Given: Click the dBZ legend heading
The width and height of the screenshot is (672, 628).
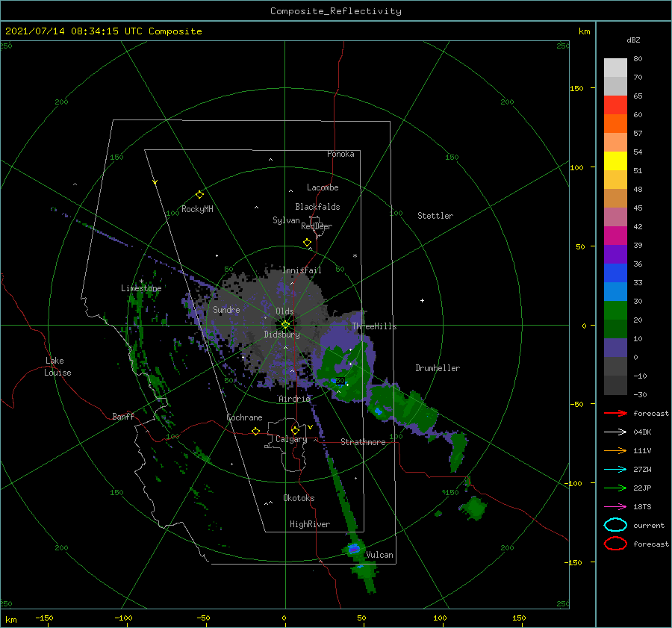Looking at the screenshot, I should pyautogui.click(x=633, y=40).
